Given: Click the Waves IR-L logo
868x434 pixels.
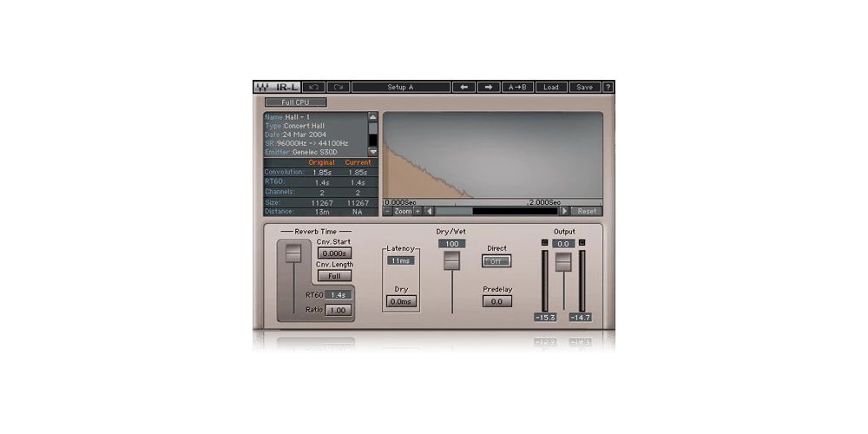Looking at the screenshot, I should coord(278,88).
